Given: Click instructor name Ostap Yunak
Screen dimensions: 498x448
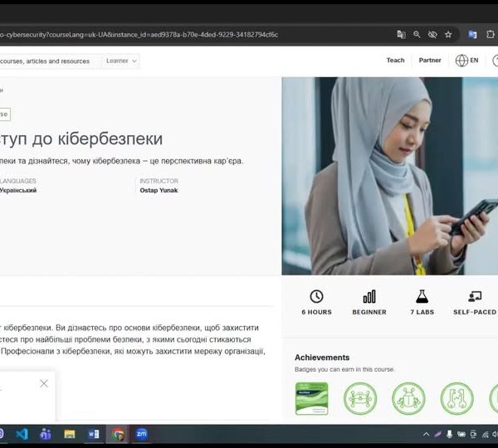Looking at the screenshot, I should [x=159, y=190].
